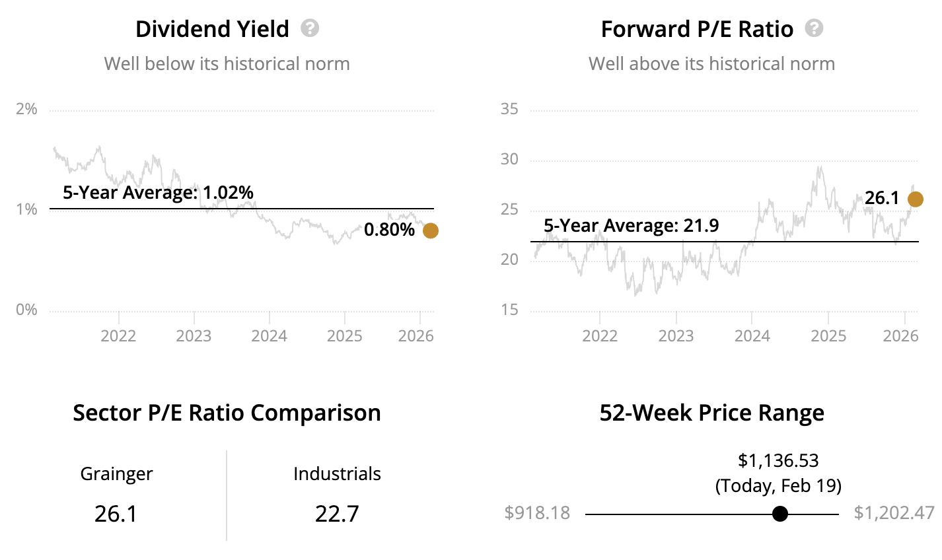The width and height of the screenshot is (942, 560).
Task: Click the gold dividend yield current-value dot
Action: [x=430, y=230]
